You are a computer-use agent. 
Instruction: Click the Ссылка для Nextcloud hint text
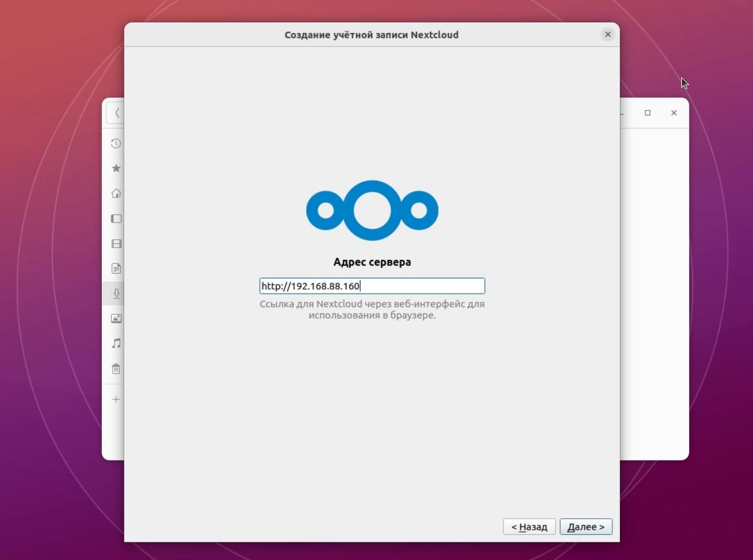coord(372,309)
